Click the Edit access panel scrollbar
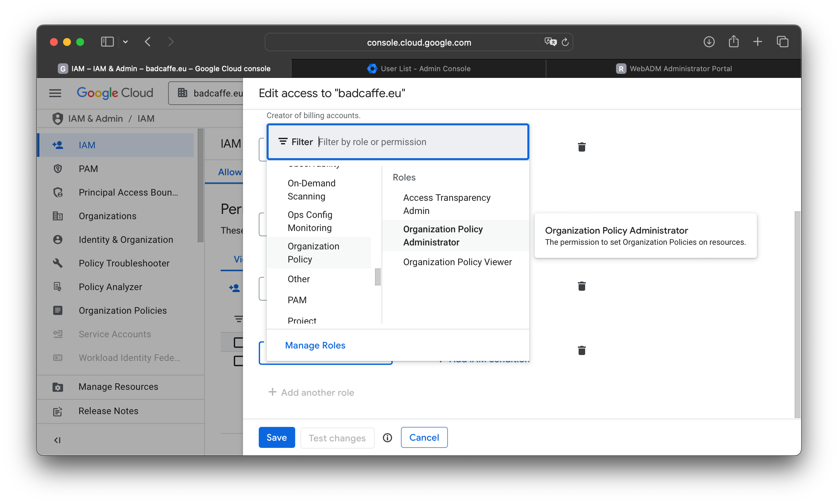This screenshot has height=504, width=838. tap(797, 314)
